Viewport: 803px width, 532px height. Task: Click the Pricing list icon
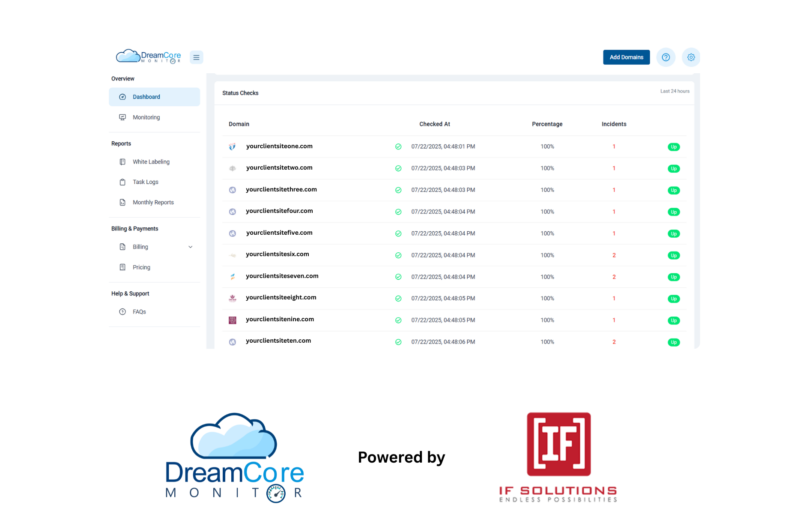(122, 267)
